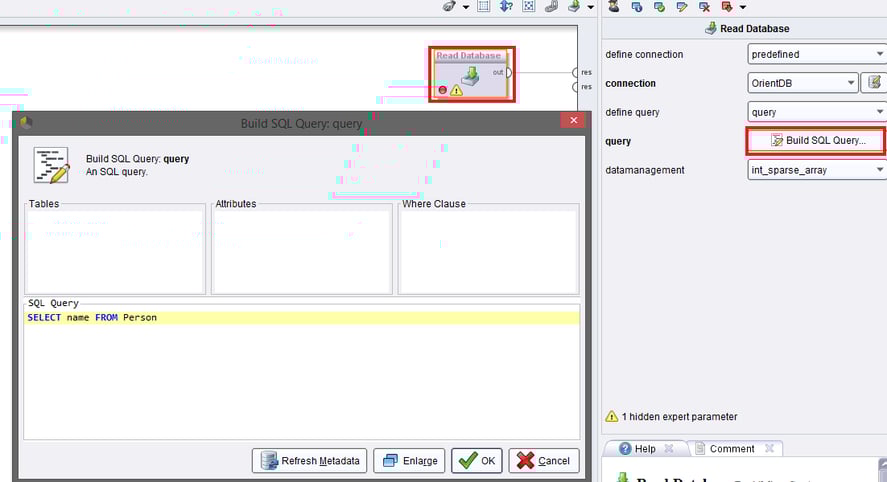This screenshot has height=482, width=887.
Task: Click the enable operator green check icon
Action: point(659,6)
